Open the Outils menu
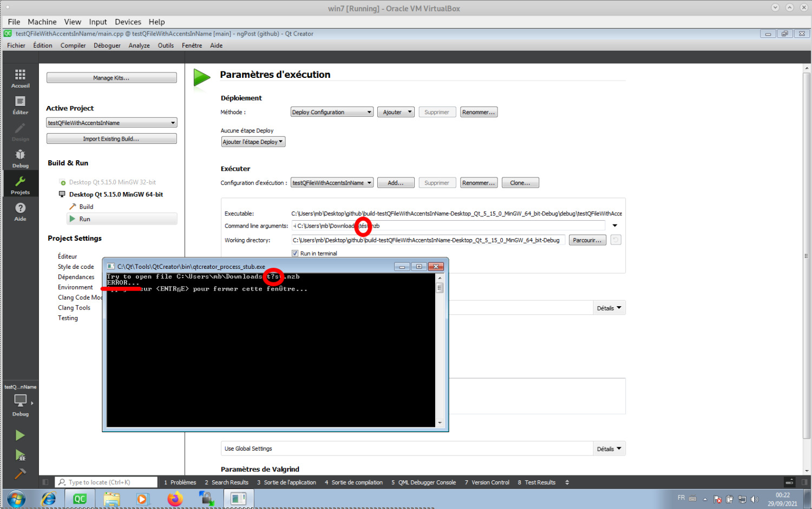Image resolution: width=812 pixels, height=509 pixels. pos(166,45)
